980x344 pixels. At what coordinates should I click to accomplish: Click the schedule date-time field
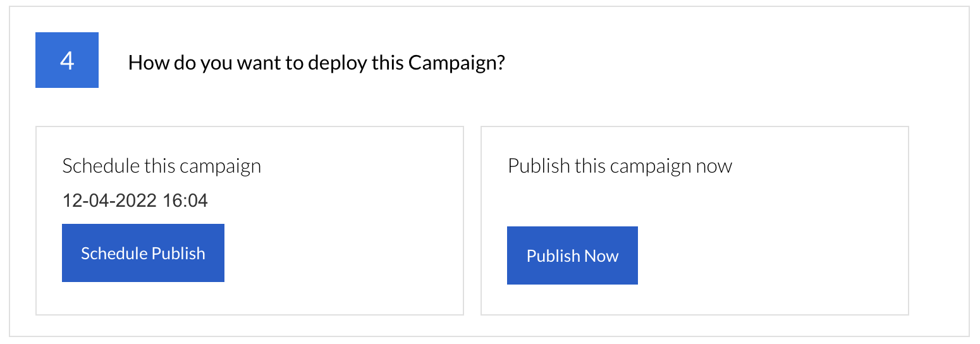click(x=135, y=201)
